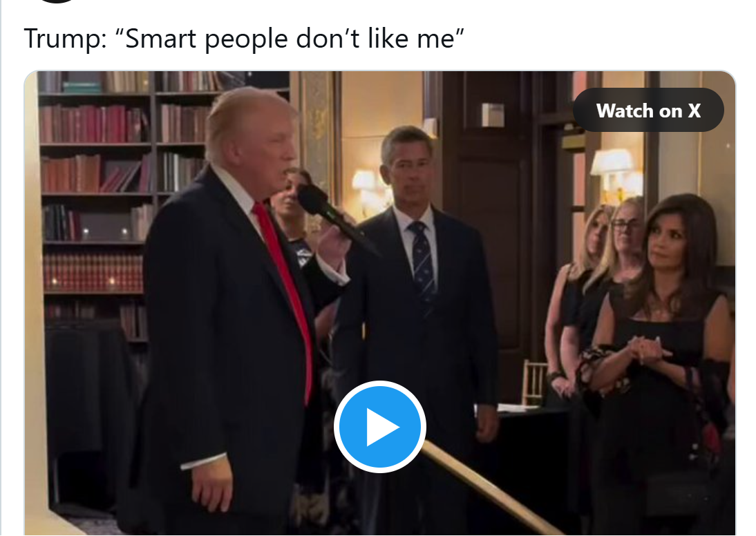
Task: Click the white triangle inside the play button
Action: (382, 427)
